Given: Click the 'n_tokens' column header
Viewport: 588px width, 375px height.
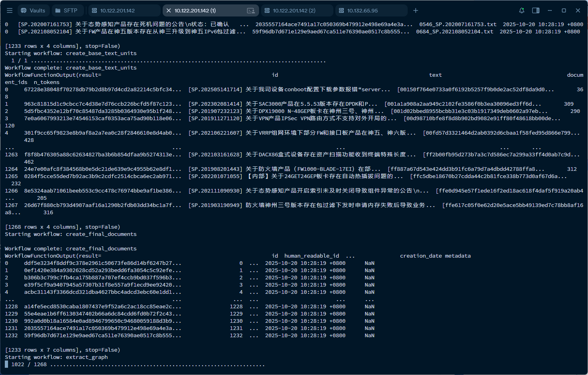Looking at the screenshot, I should [x=47, y=82].
